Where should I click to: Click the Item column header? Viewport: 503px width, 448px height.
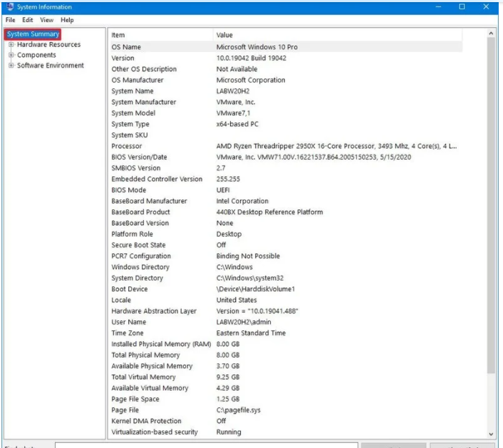[x=160, y=35]
